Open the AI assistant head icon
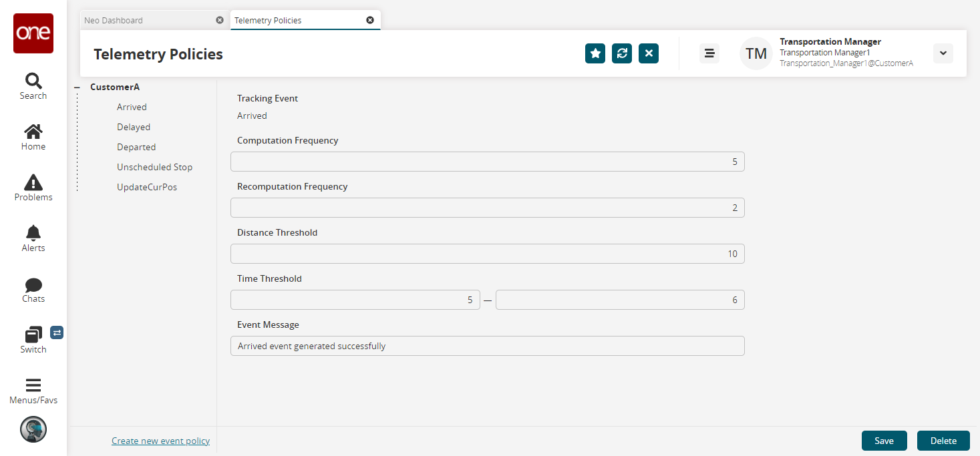The height and width of the screenshot is (456, 980). point(33,429)
